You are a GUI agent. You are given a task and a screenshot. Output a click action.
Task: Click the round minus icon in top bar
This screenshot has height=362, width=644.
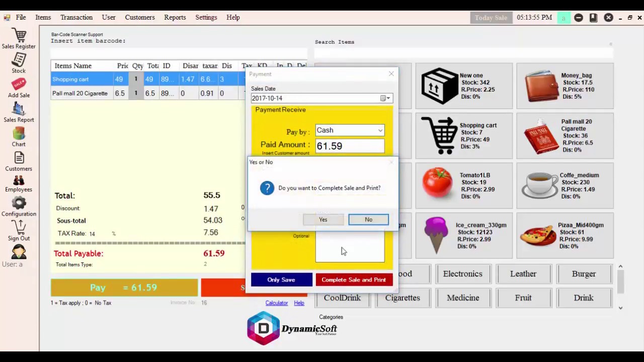[x=579, y=18]
